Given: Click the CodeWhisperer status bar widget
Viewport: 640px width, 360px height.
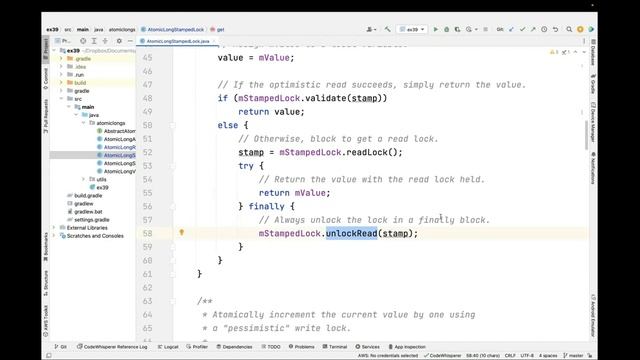Looking at the screenshot, I should click(x=442, y=356).
